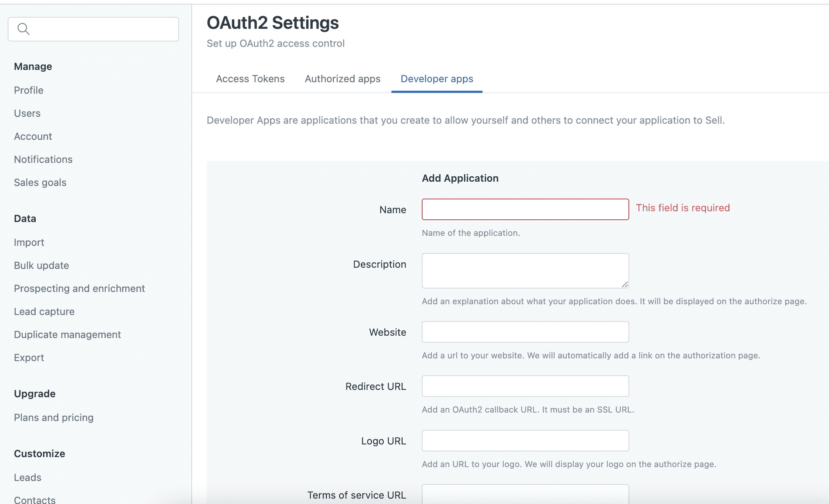Open the Leads customization page
This screenshot has width=829, height=504.
[x=28, y=477]
